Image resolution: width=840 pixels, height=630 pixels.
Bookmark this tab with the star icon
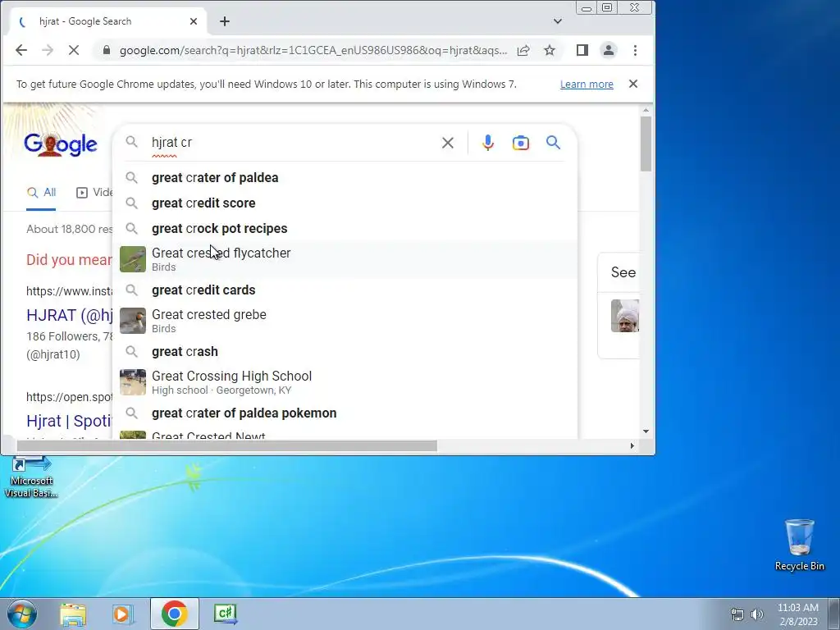coord(549,50)
